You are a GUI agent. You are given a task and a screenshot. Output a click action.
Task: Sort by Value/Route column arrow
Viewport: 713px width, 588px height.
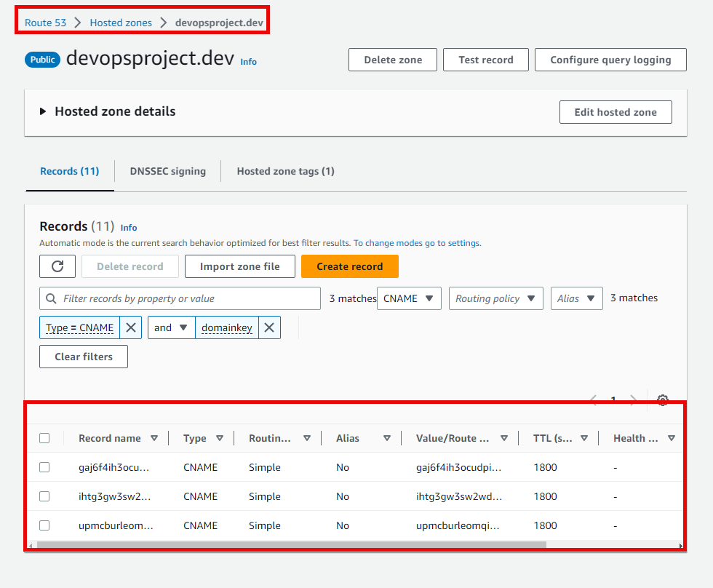tap(503, 438)
